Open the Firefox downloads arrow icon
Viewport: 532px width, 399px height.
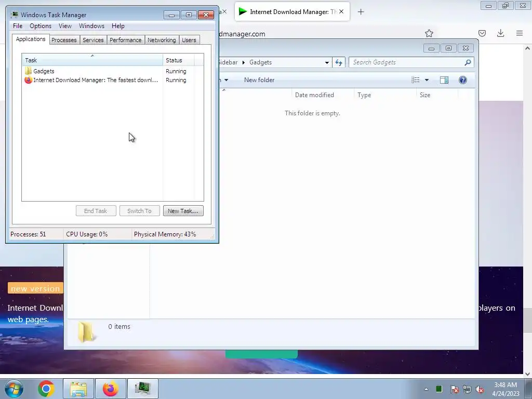coord(500,33)
